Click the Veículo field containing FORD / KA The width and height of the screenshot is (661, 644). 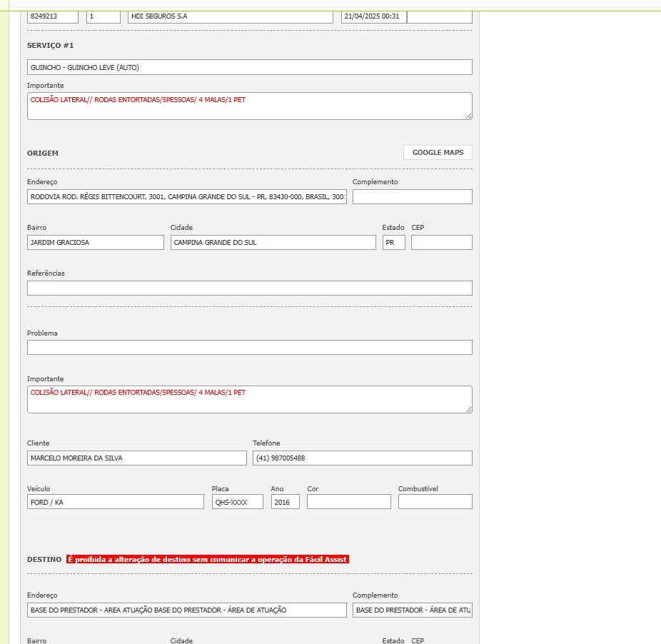point(115,502)
